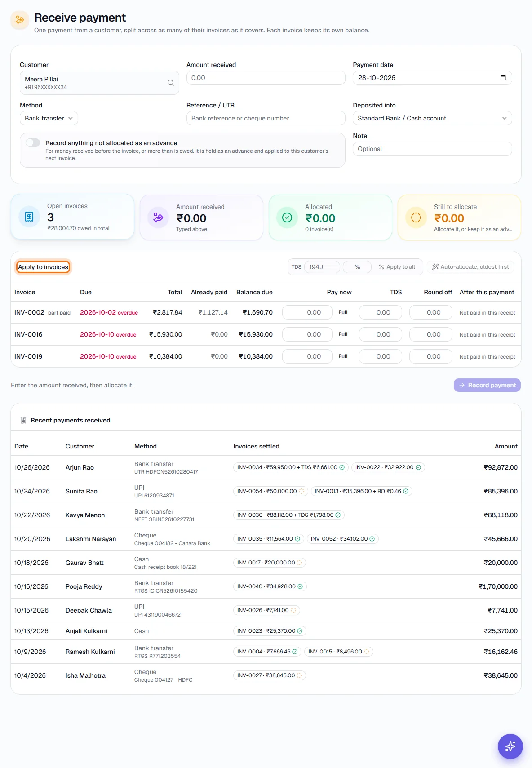Screen dimensions: 532x768
Task: Focus the Note input field
Action: point(432,149)
